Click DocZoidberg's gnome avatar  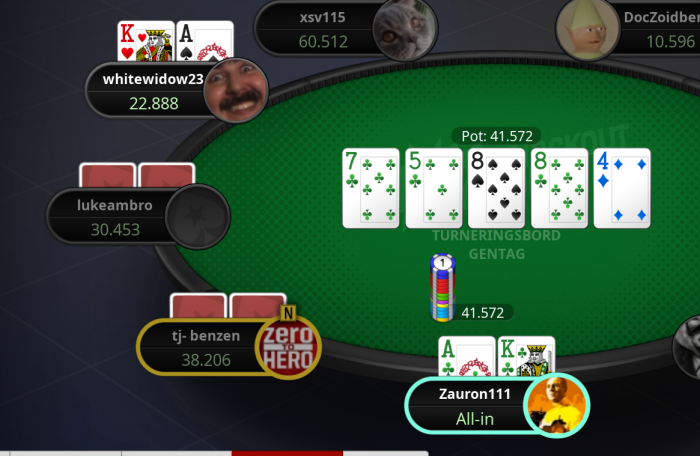(x=588, y=29)
